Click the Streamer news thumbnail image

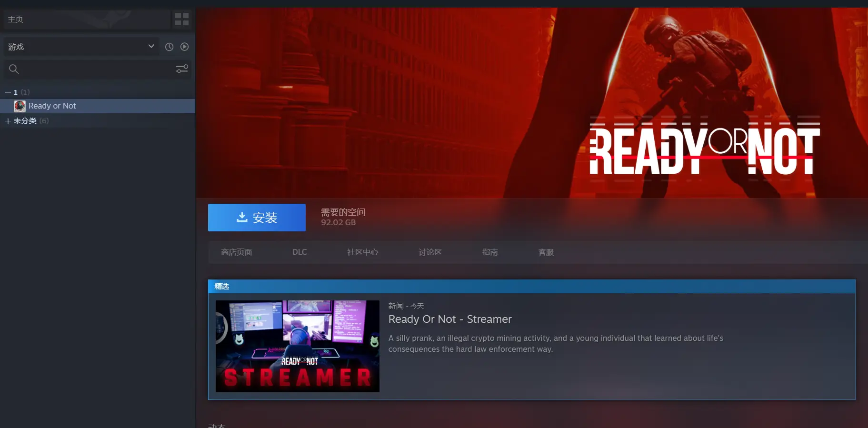(298, 346)
